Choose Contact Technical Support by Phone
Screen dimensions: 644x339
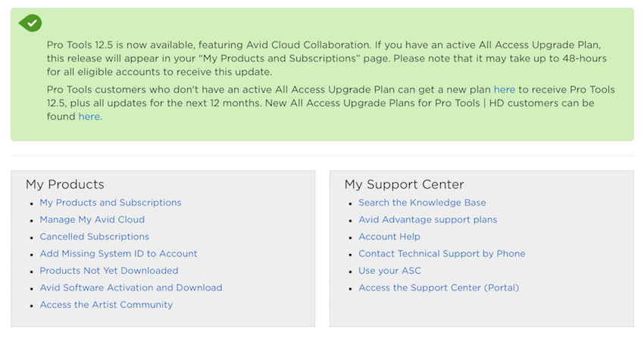tap(442, 253)
